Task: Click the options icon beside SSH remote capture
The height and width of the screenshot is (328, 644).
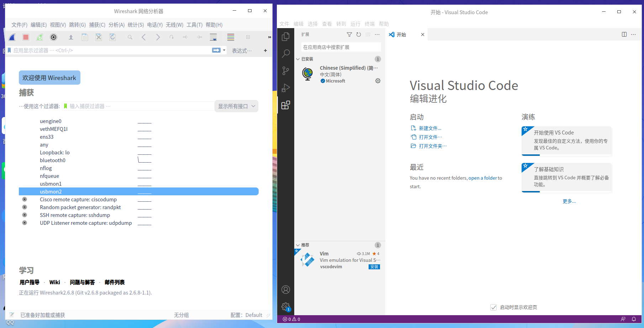Action: 25,215
